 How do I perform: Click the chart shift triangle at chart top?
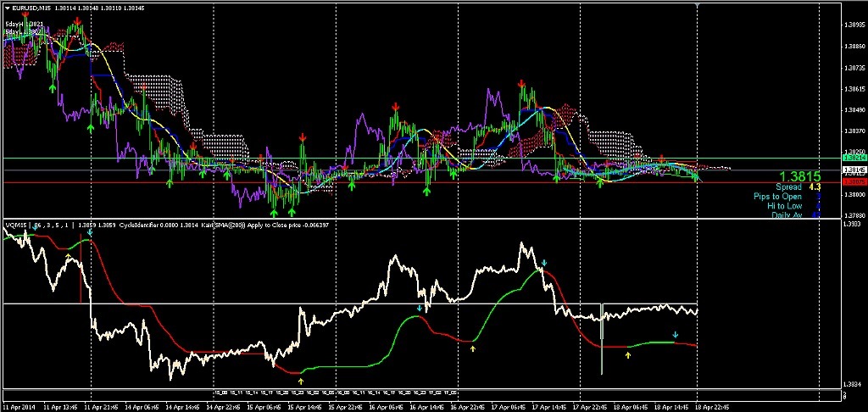point(697,6)
